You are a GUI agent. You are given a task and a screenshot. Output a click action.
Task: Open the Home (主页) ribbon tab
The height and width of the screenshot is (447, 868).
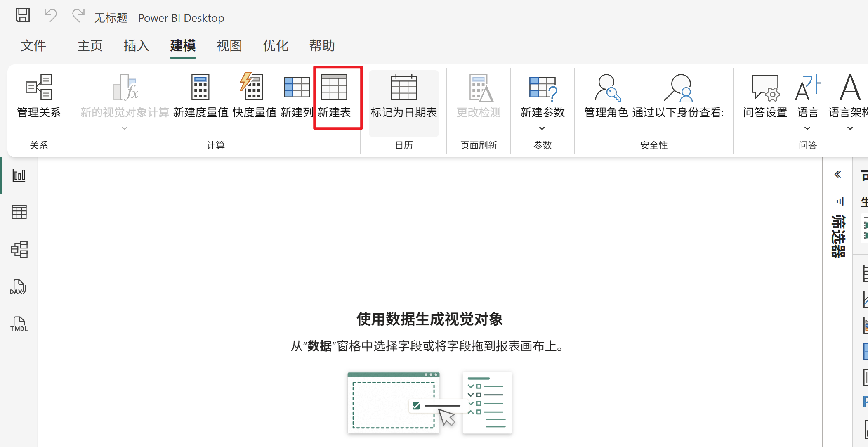pyautogui.click(x=90, y=45)
